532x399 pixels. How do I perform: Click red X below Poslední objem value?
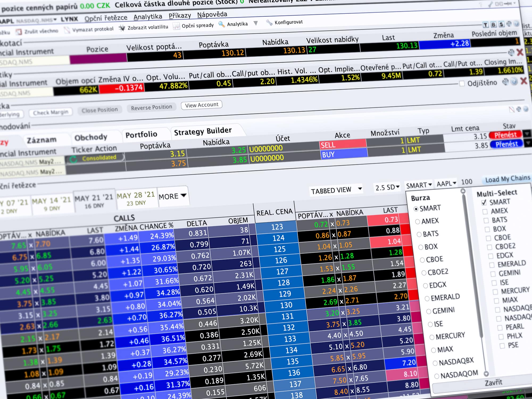520,52
